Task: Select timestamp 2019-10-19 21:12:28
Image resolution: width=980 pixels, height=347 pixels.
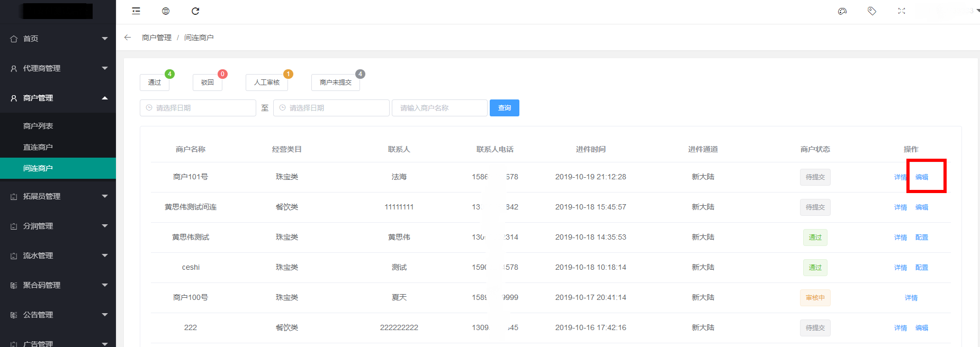Action: pyautogui.click(x=591, y=177)
